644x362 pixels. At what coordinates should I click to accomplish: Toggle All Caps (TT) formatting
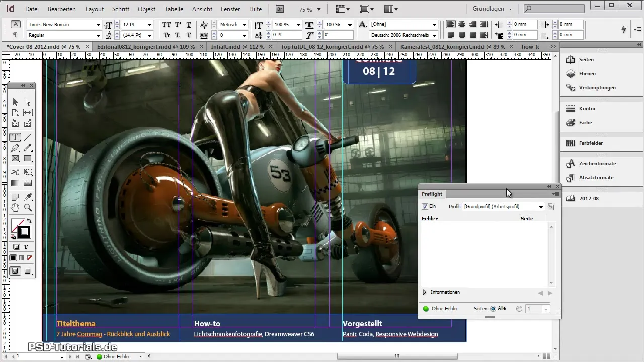[166, 25]
